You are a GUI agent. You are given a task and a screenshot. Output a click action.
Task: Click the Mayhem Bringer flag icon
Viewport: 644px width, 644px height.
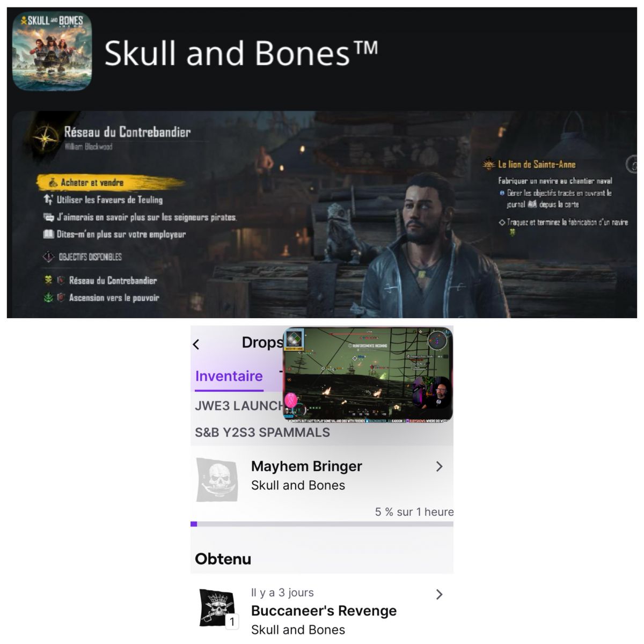[x=217, y=479]
